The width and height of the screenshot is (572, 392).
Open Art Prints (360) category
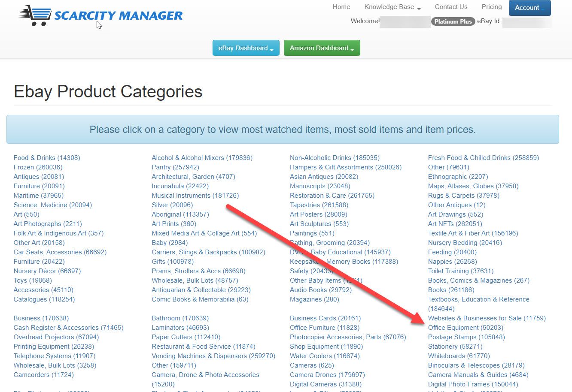(174, 224)
